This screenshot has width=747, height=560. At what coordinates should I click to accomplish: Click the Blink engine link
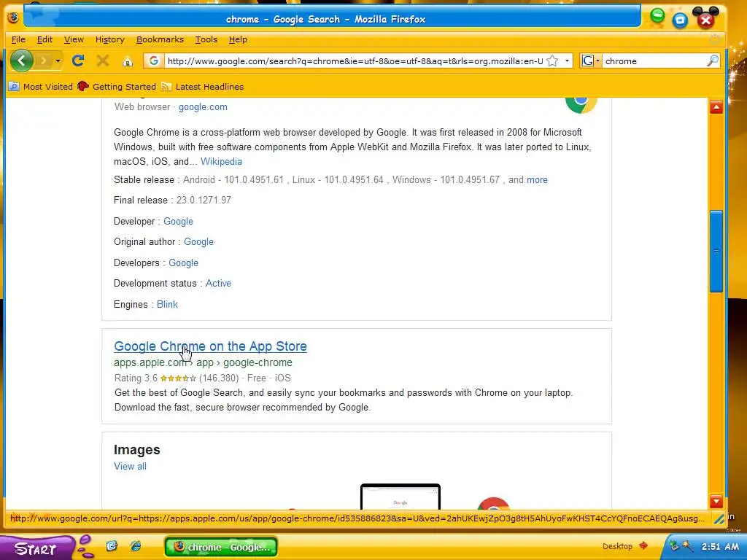point(167,304)
